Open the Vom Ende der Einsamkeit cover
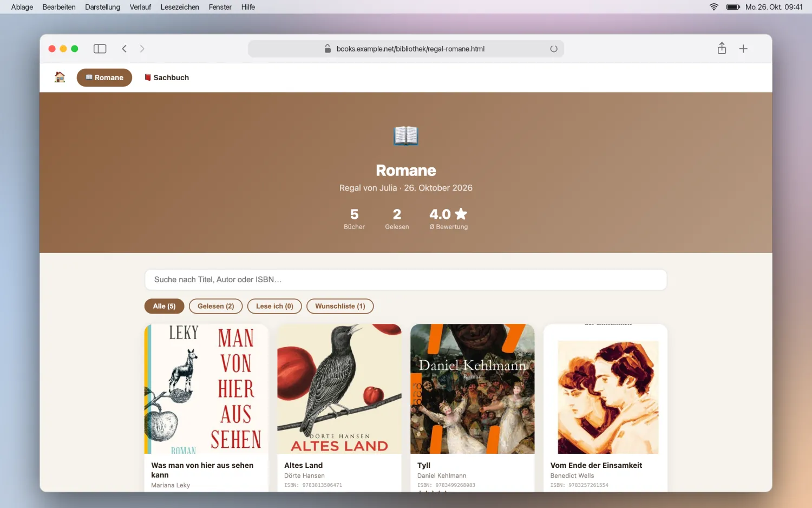This screenshot has width=812, height=508. coord(605,389)
